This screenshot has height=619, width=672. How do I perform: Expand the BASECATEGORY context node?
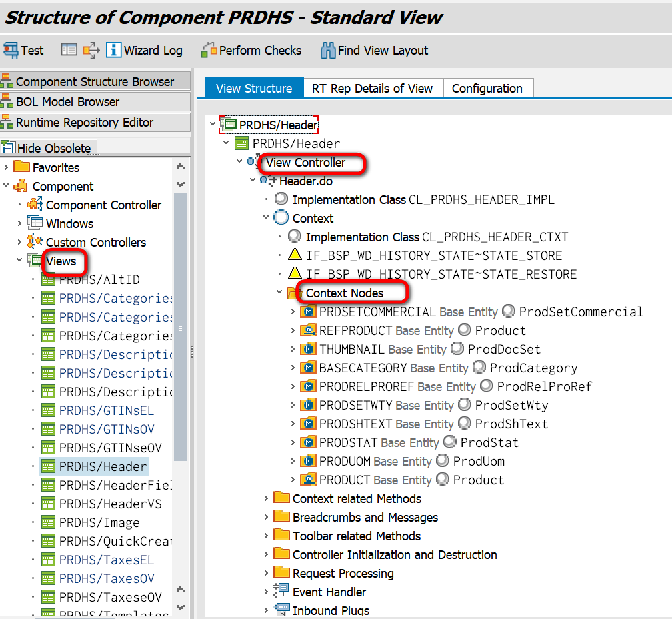(x=293, y=368)
